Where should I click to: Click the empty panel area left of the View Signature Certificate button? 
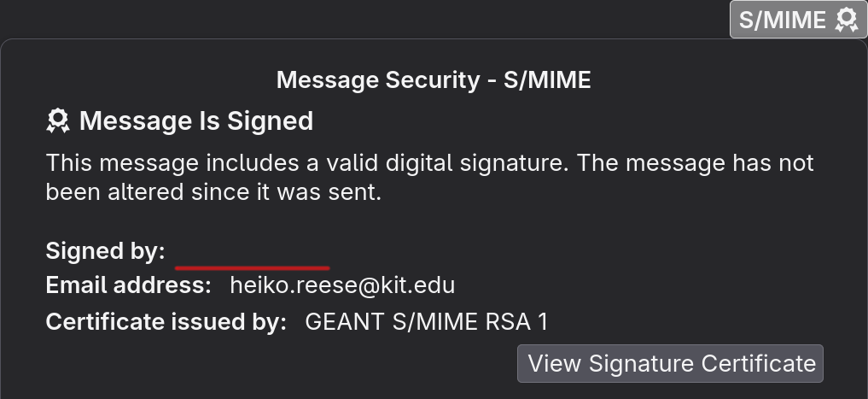[277, 363]
